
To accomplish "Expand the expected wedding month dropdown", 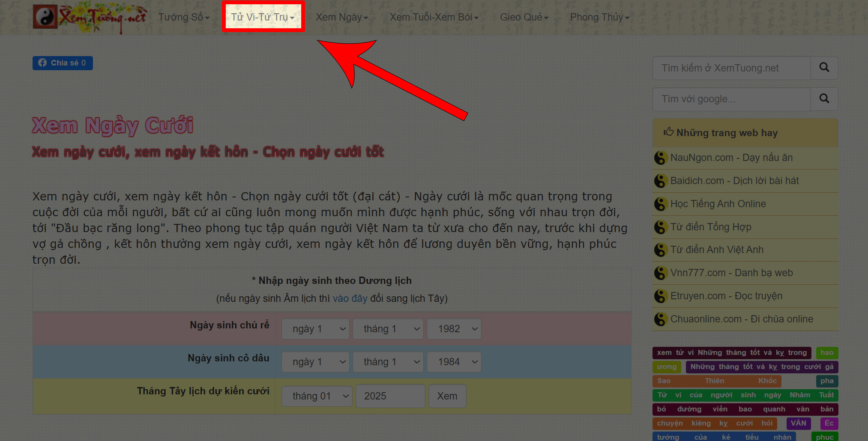I will [317, 396].
